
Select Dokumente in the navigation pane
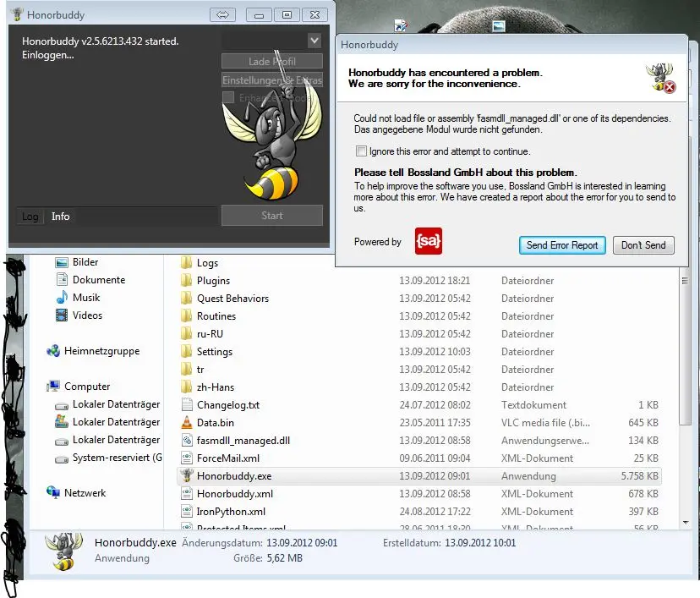pos(99,280)
